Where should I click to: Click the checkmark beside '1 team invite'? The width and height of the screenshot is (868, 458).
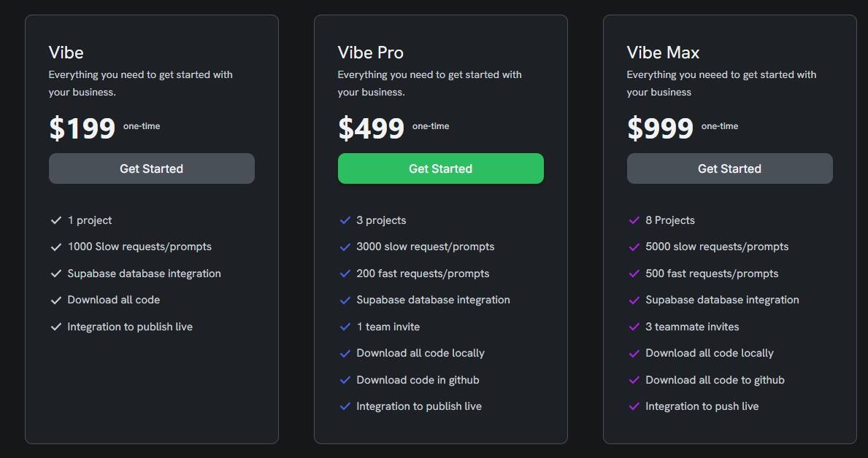pos(345,326)
